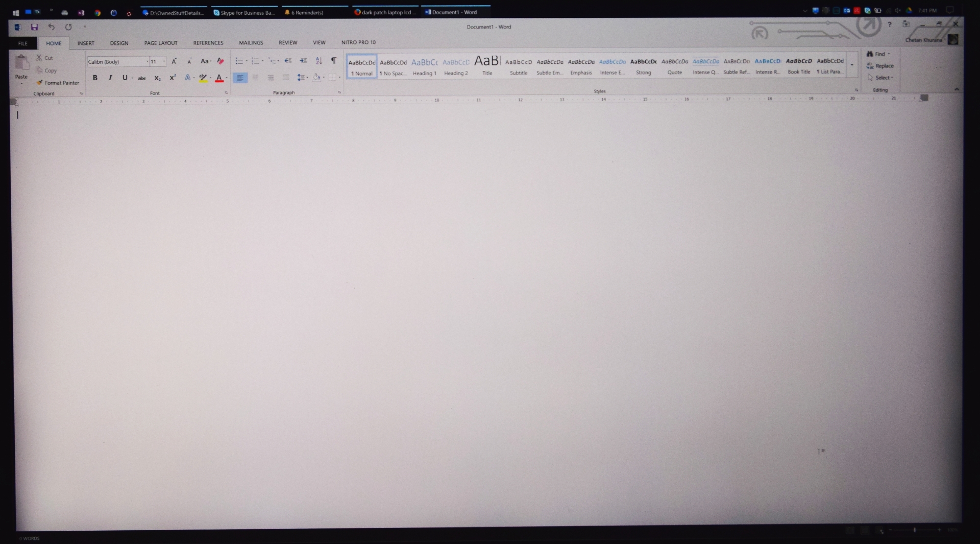The height and width of the screenshot is (544, 980).
Task: Start a numbered list
Action: click(255, 61)
